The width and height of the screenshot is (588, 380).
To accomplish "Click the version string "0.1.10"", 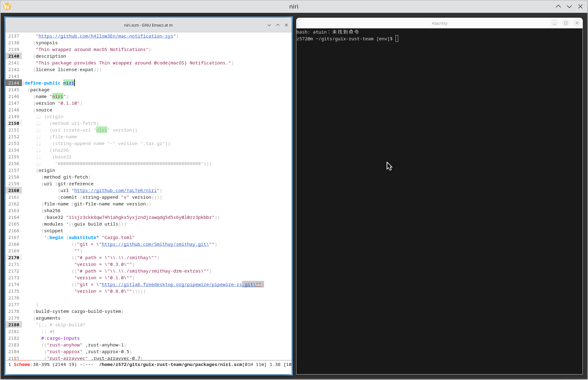I will tap(69, 103).
